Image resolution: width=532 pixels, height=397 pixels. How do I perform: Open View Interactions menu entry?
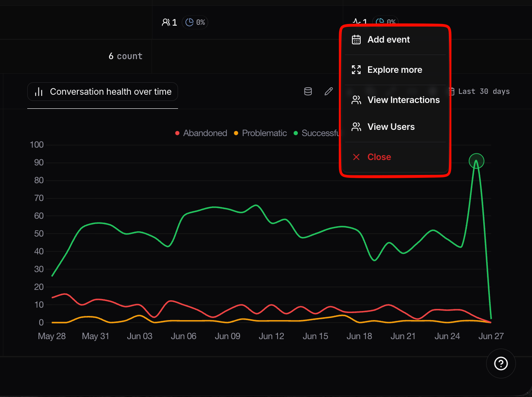(395, 100)
